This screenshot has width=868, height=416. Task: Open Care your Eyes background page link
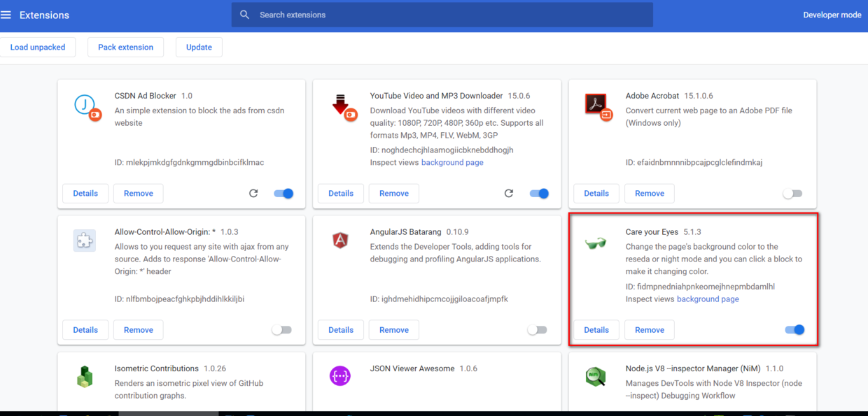(708, 299)
